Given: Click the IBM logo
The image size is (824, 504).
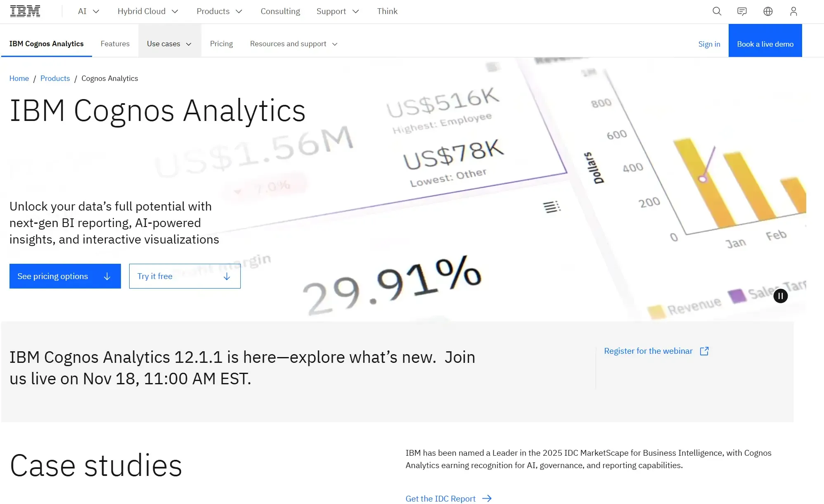Looking at the screenshot, I should click(x=25, y=10).
